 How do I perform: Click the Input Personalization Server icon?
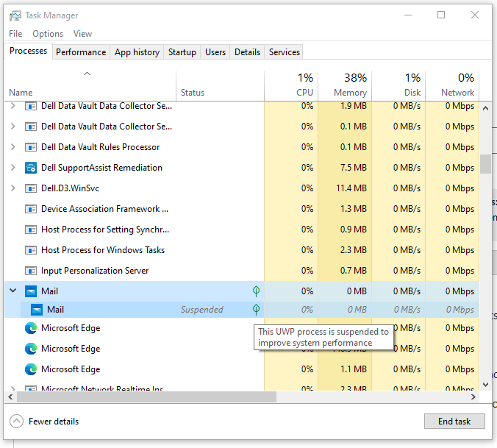[31, 271]
